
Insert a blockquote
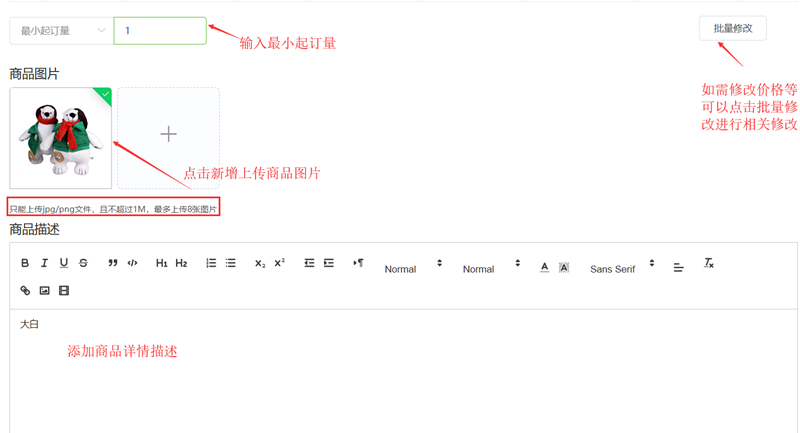(113, 263)
